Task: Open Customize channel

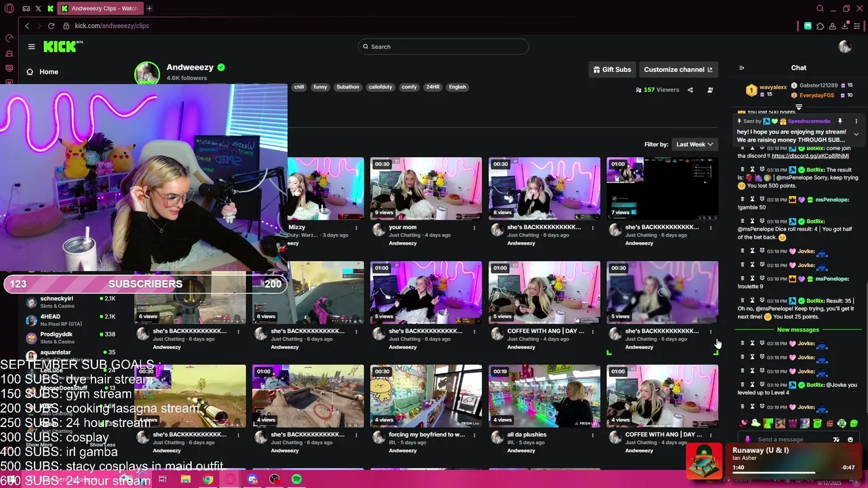Action: pos(678,69)
